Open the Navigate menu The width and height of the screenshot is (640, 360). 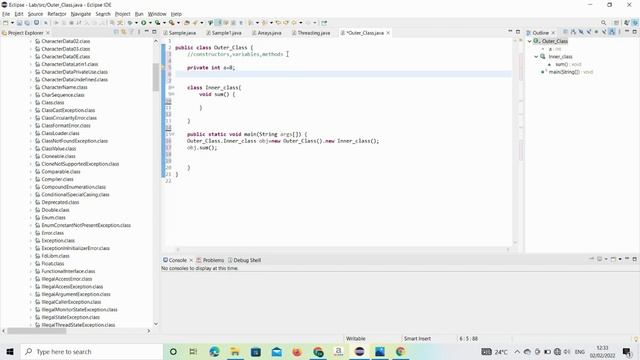coord(81,14)
